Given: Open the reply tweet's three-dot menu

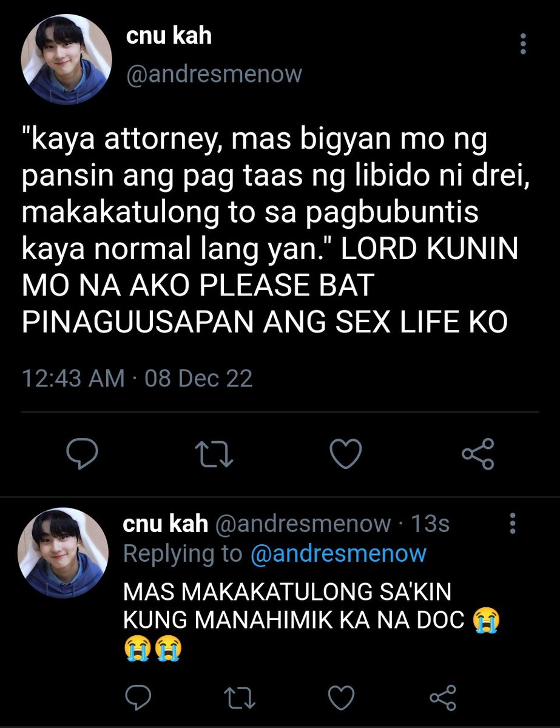Looking at the screenshot, I should point(513,523).
